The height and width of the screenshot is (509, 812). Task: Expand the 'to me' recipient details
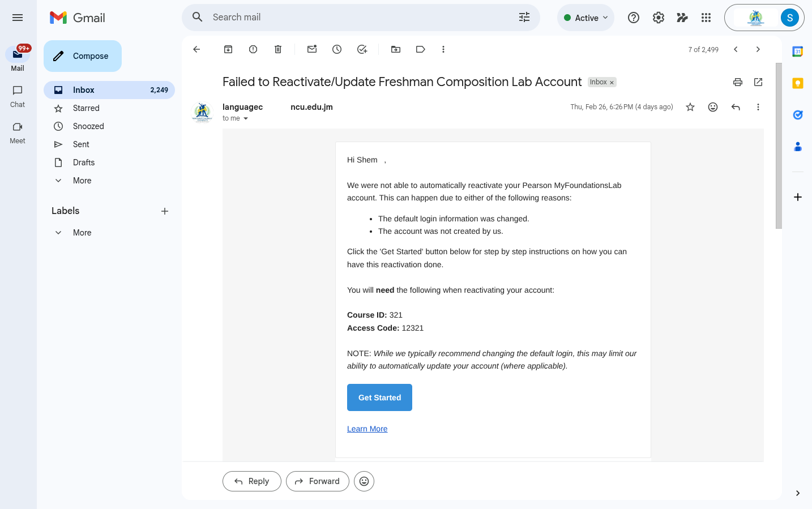[235, 118]
